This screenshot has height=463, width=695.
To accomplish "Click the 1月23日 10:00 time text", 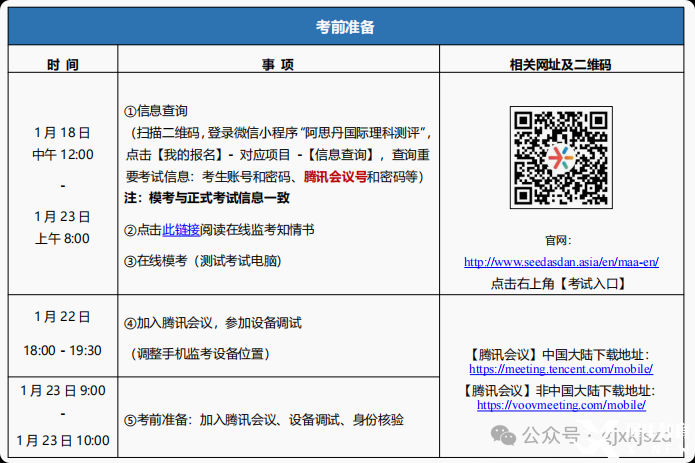I will pos(63,440).
